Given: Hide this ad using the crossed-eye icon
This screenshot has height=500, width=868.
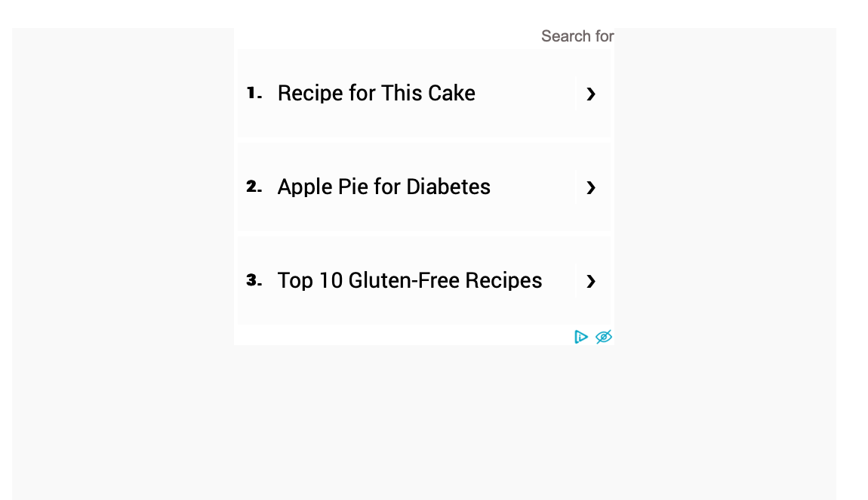Looking at the screenshot, I should tap(603, 337).
